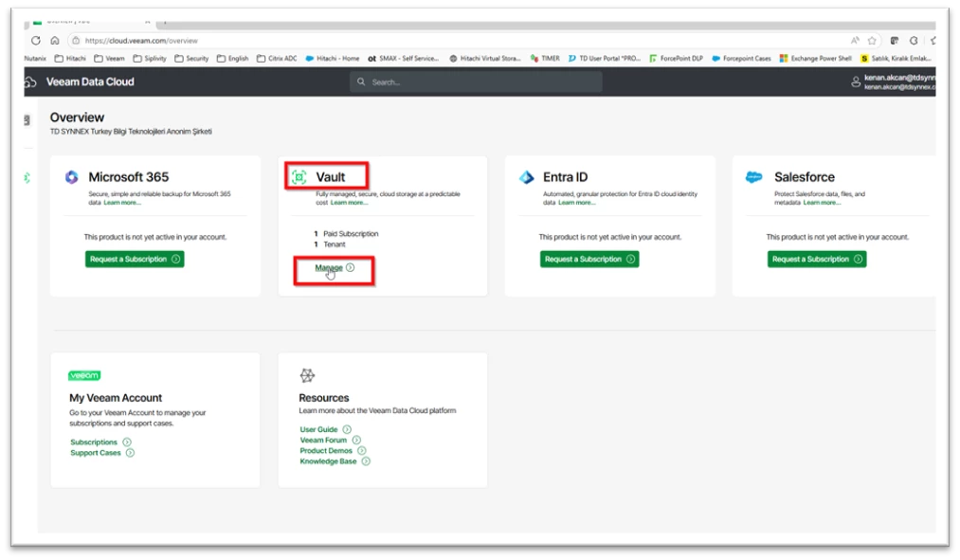The height and width of the screenshot is (560, 960).
Task: Click the Microsoft 365 product icon
Action: (72, 177)
